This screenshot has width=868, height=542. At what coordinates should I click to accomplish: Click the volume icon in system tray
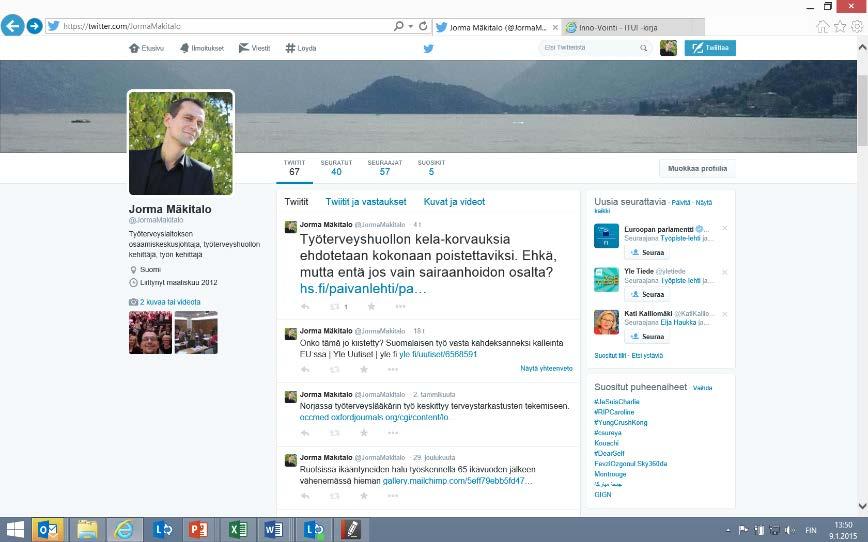click(x=790, y=530)
